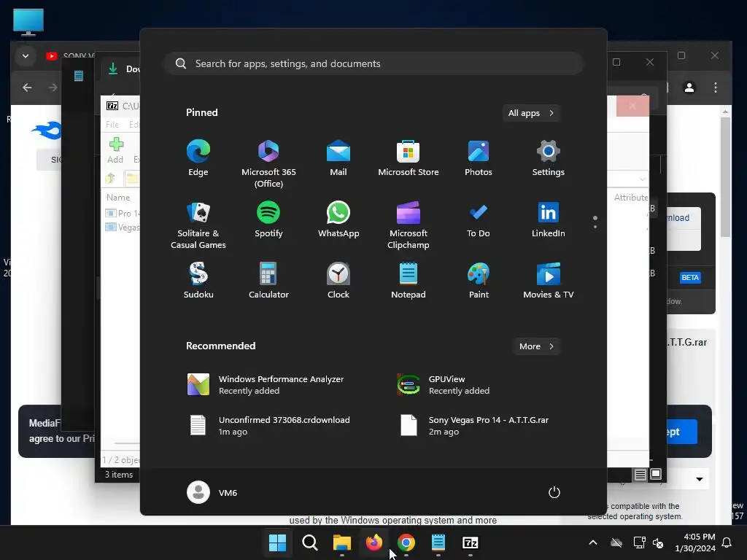Launch the To Do app
The width and height of the screenshot is (747, 560).
click(479, 219)
